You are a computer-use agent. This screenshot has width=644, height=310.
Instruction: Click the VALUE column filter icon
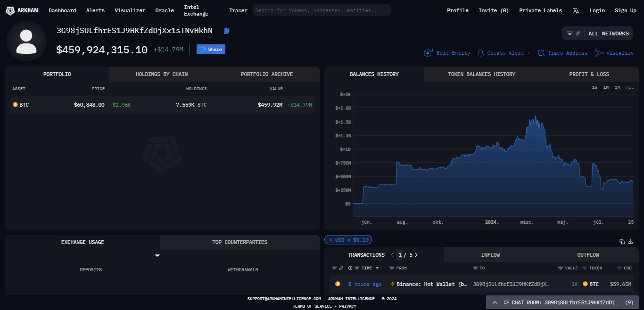tap(561, 268)
